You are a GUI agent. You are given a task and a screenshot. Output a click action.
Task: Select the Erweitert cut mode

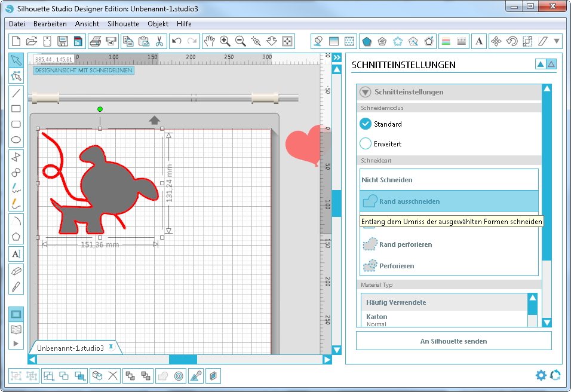[366, 144]
